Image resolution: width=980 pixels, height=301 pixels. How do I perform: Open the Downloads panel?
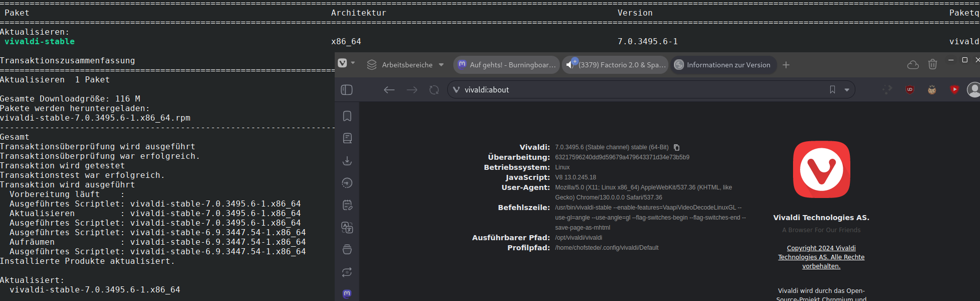pos(347,161)
